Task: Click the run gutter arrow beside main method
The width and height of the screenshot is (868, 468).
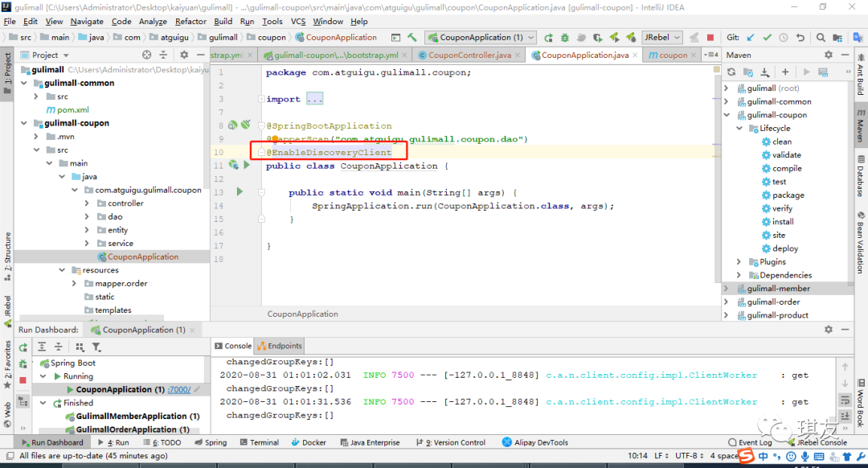Action: pos(240,192)
